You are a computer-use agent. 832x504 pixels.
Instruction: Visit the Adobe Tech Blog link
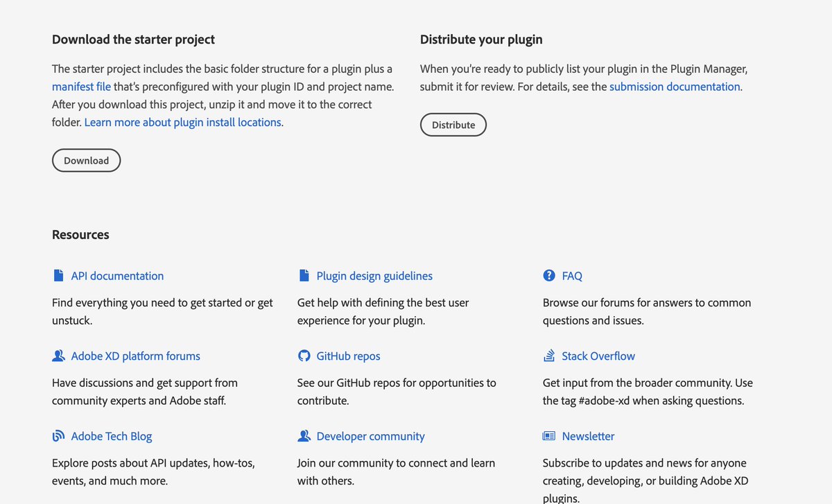pos(112,437)
